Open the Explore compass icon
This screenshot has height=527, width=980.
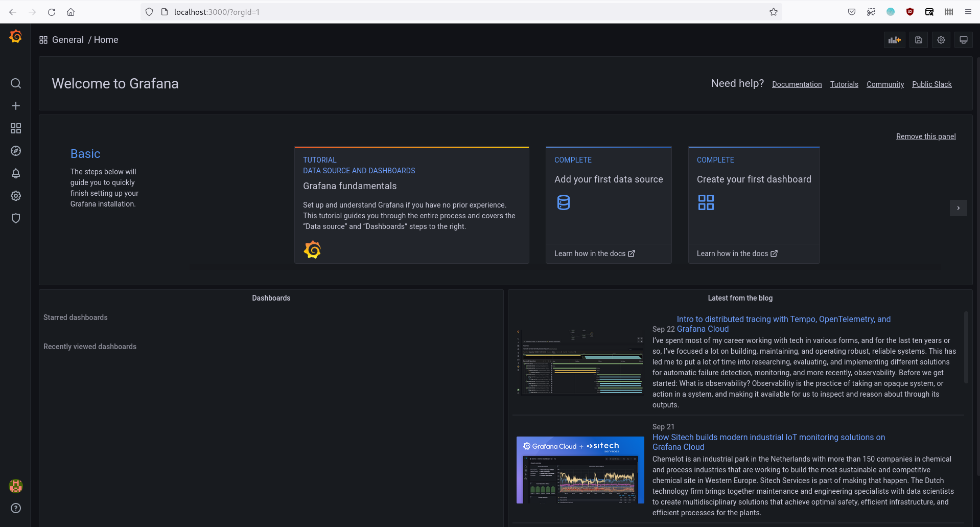(16, 151)
